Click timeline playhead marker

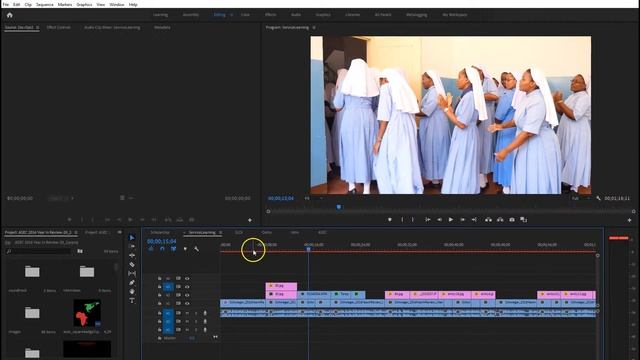[x=309, y=248]
